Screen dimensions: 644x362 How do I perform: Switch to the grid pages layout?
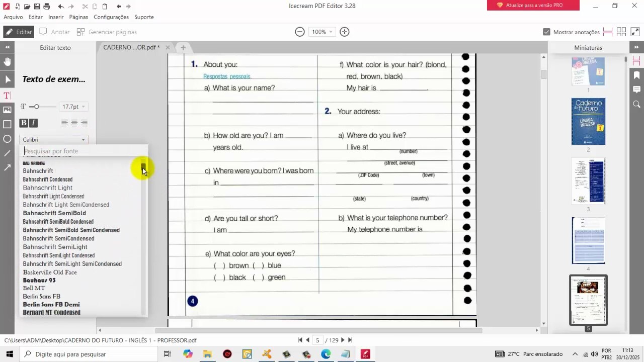click(621, 32)
